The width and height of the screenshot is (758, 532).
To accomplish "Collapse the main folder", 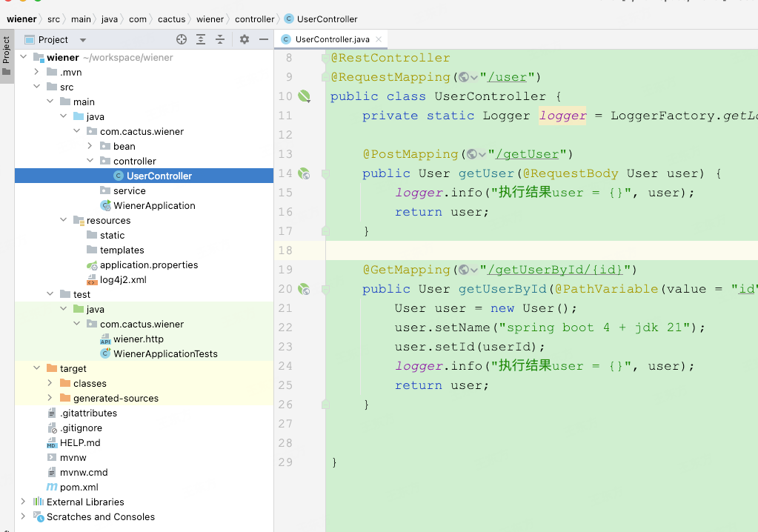I will [x=50, y=102].
